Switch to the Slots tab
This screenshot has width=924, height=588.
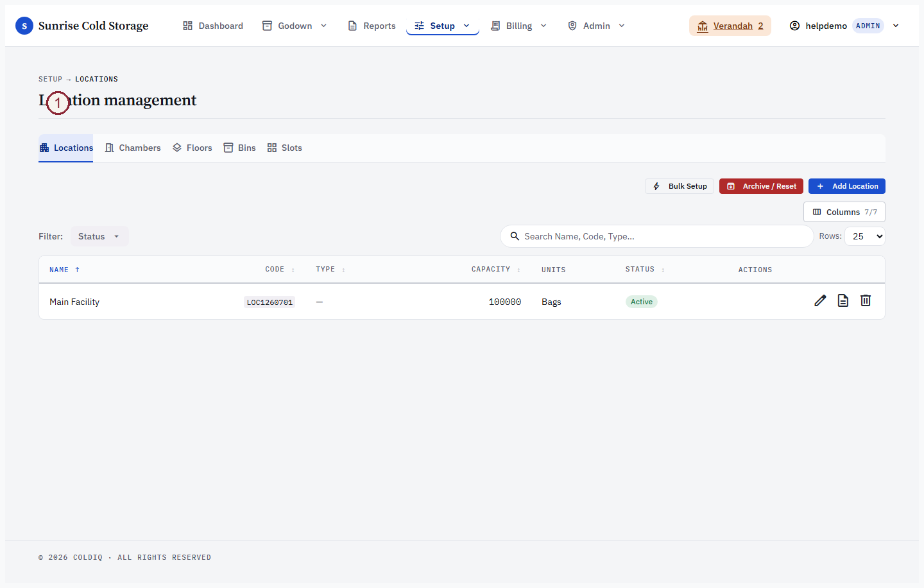284,148
